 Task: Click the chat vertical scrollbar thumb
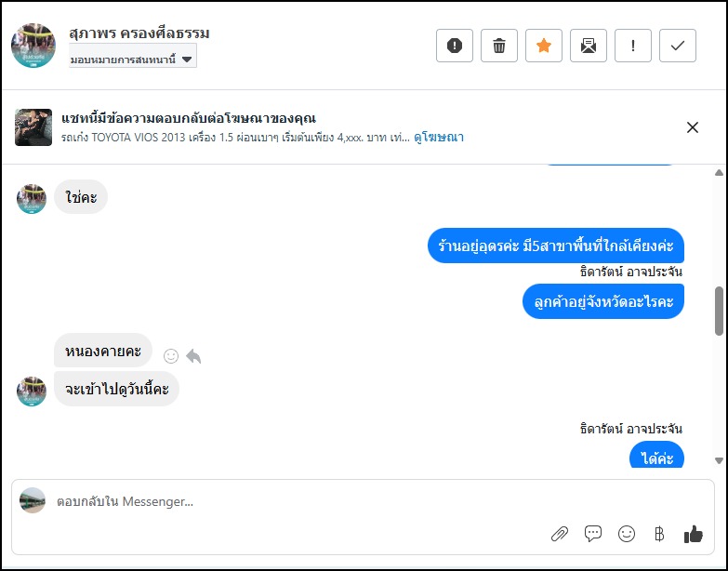tap(718, 311)
